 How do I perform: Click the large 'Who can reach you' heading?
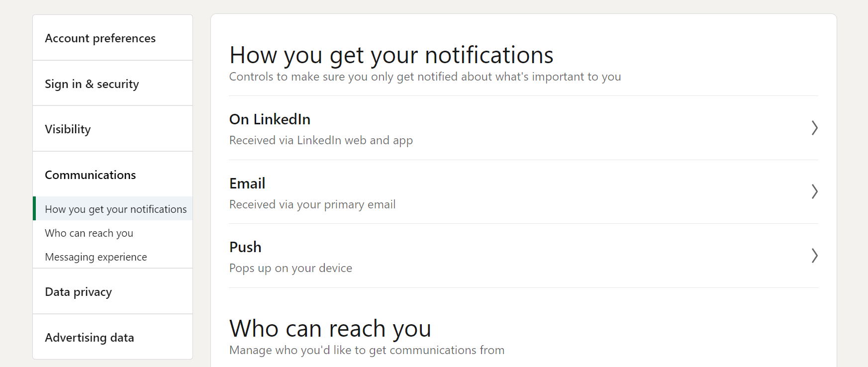(x=330, y=329)
